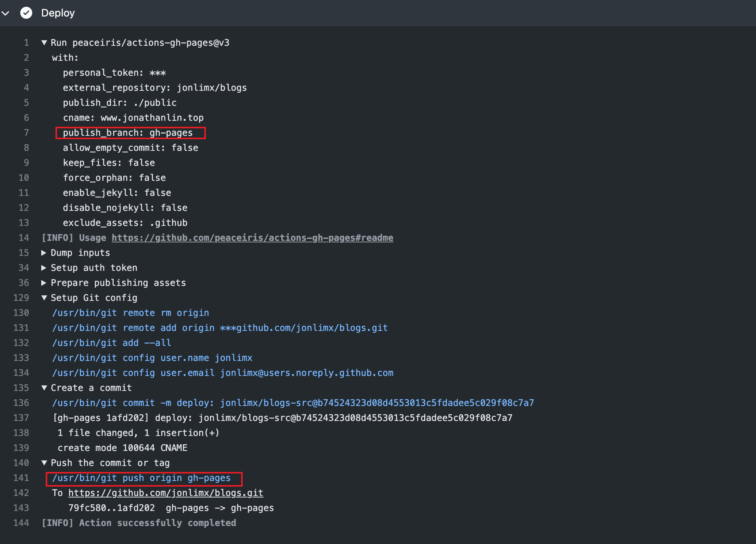Image resolution: width=756 pixels, height=544 pixels.
Task: Click 'git config user.email' command line
Action: (x=223, y=373)
